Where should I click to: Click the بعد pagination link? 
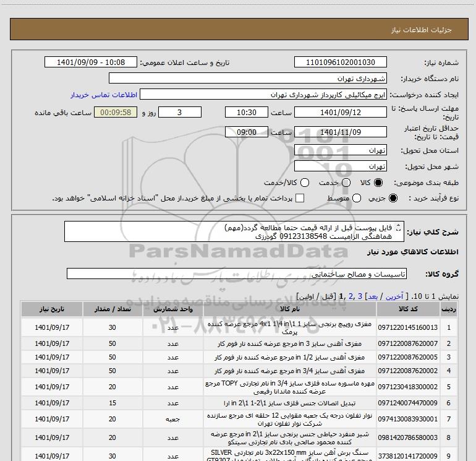[x=373, y=296]
